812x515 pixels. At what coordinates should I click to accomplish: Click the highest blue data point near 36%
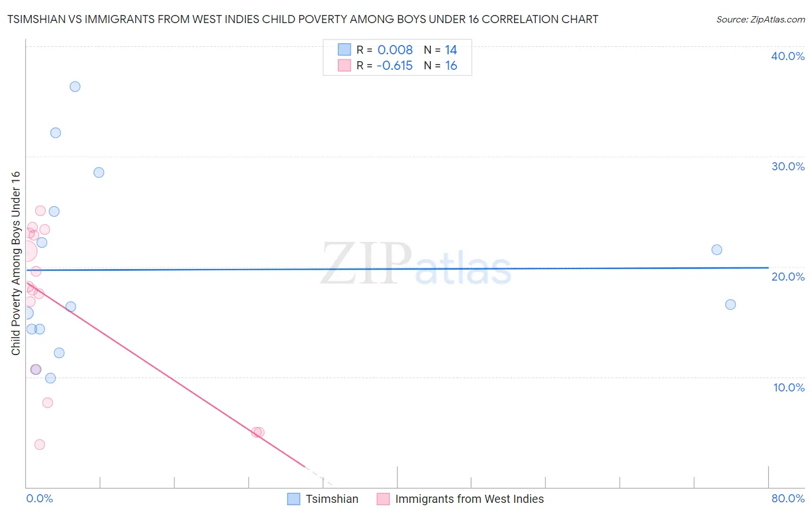75,87
